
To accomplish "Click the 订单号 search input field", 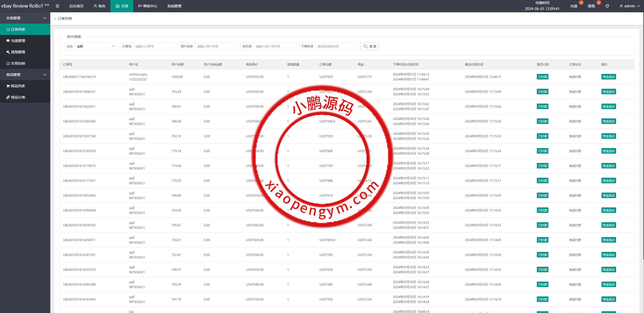I will pyautogui.click(x=154, y=46).
